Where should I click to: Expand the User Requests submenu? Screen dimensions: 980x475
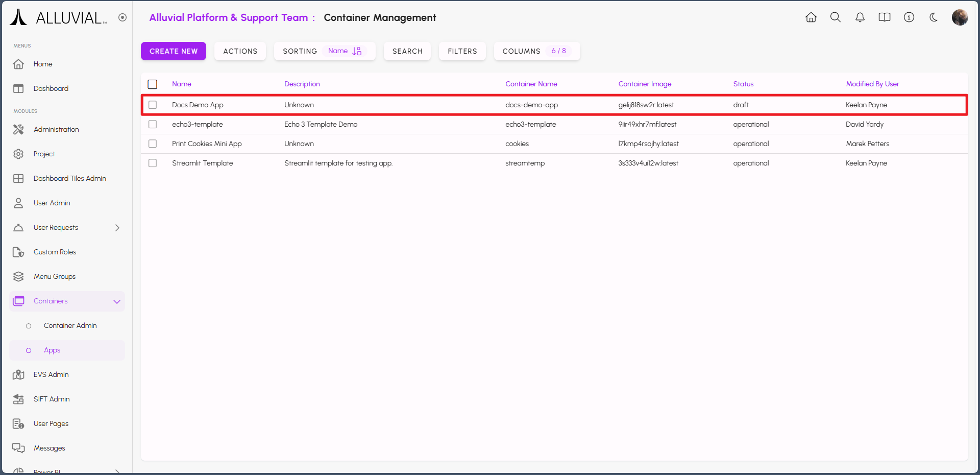click(x=117, y=228)
